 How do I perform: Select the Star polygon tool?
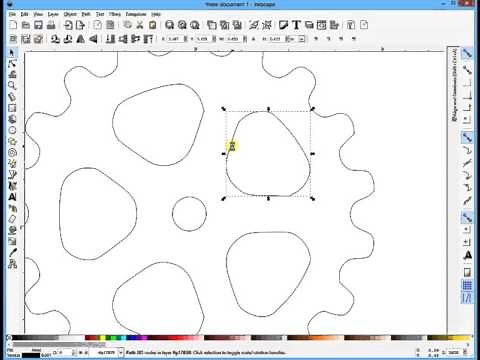pyautogui.click(x=12, y=141)
